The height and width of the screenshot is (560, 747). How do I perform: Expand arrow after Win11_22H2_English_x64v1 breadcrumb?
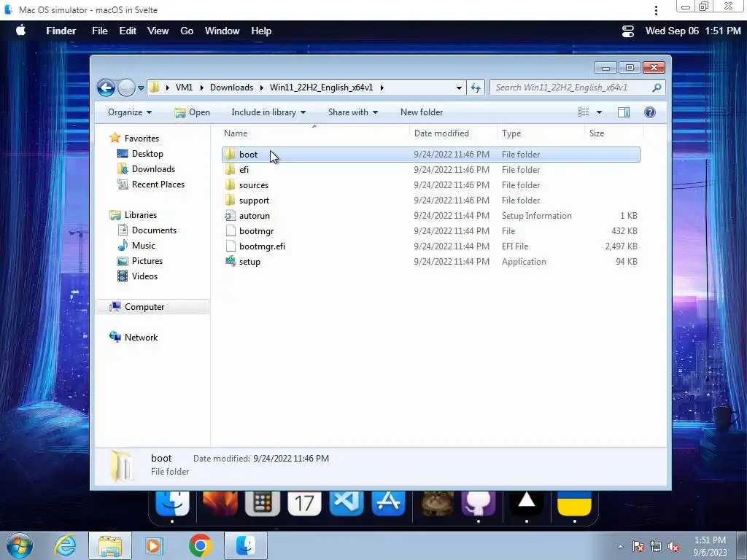(x=382, y=87)
